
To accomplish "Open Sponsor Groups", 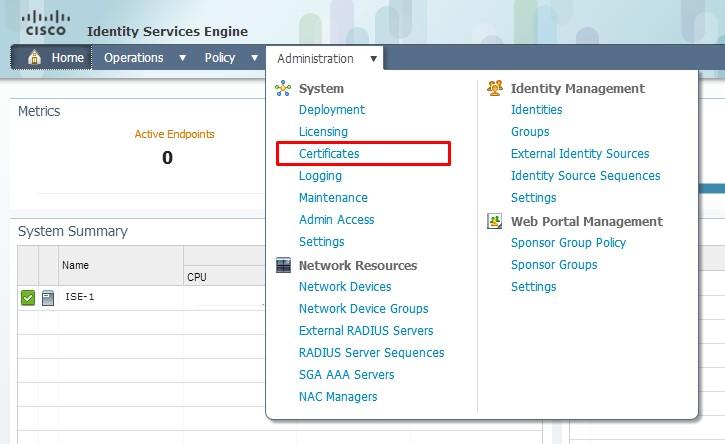I will pyautogui.click(x=554, y=265).
